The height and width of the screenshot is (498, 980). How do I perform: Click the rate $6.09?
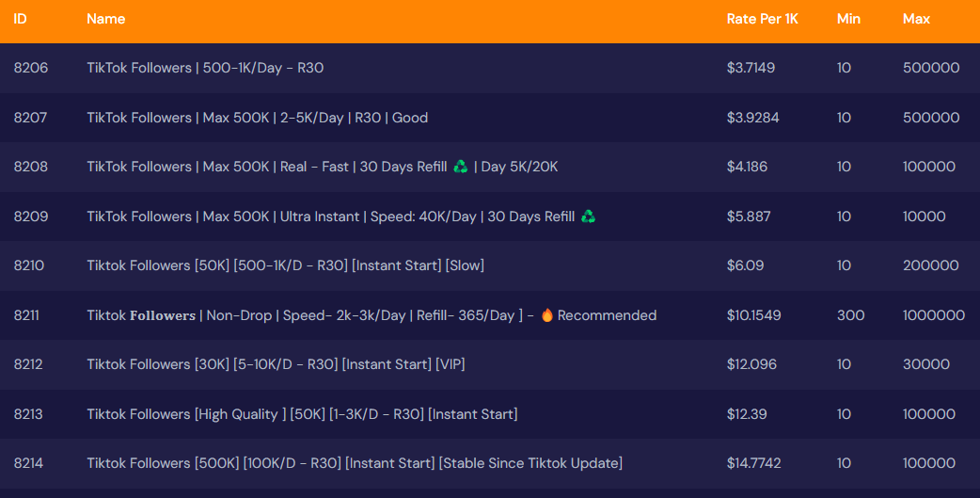[x=745, y=265]
